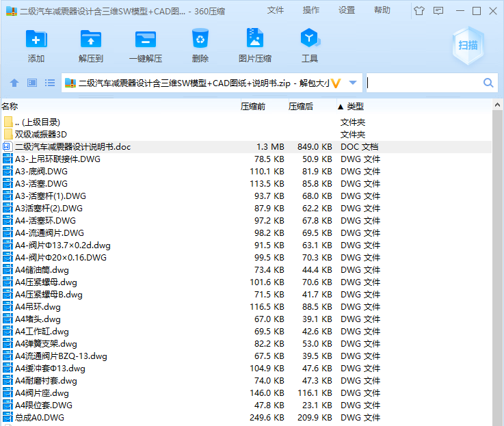This screenshot has width=504, height=426.
Task: Sort by the 名称 column header
Action: click(x=10, y=107)
